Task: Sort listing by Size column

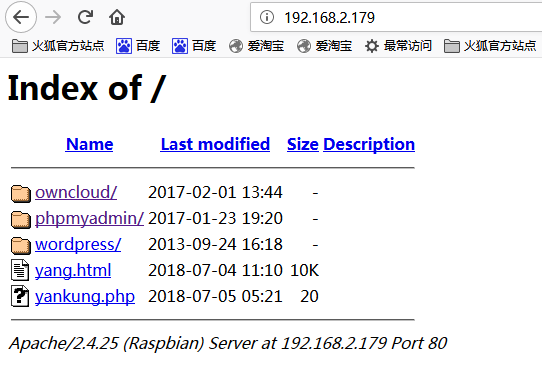Action: click(302, 144)
